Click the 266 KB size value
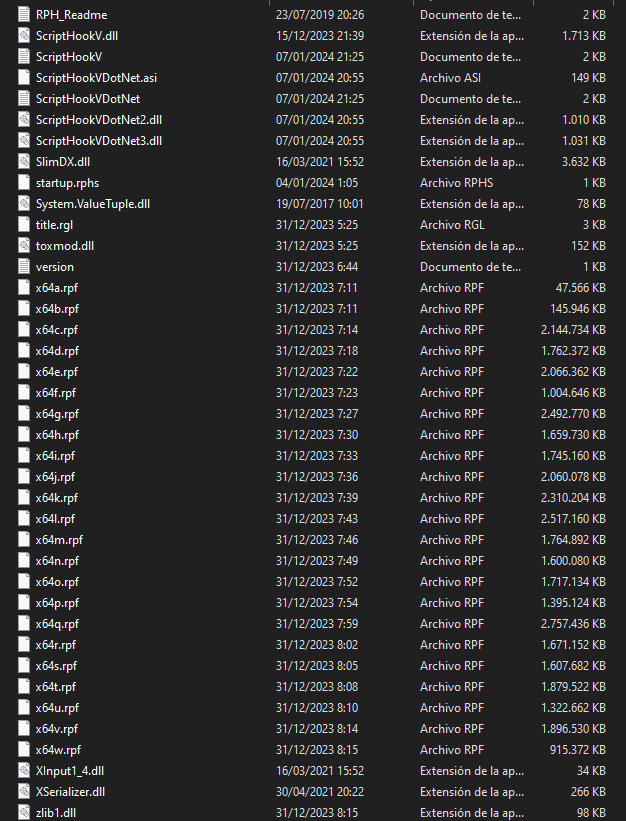The image size is (626, 821). [x=588, y=792]
